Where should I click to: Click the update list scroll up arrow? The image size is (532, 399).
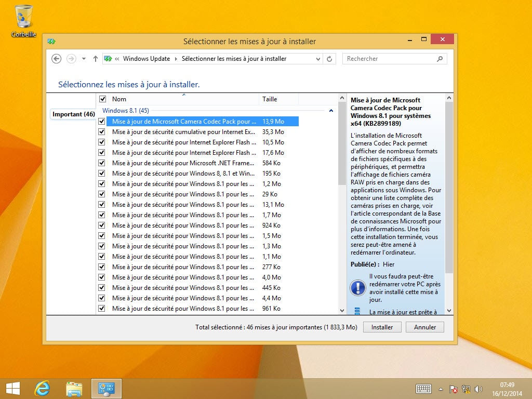pyautogui.click(x=342, y=98)
